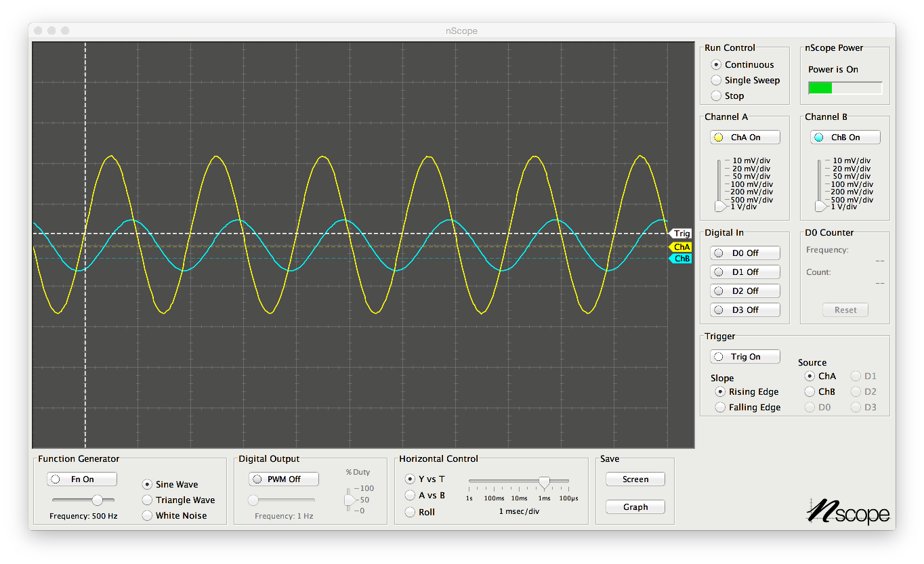Click the white Trig level marker
The width and height of the screenshot is (924, 564).
point(681,234)
